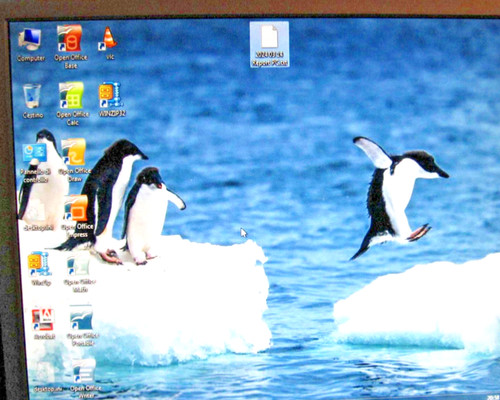Launch Open Office Writer shortcut
This screenshot has height=400, width=500.
coord(85,379)
